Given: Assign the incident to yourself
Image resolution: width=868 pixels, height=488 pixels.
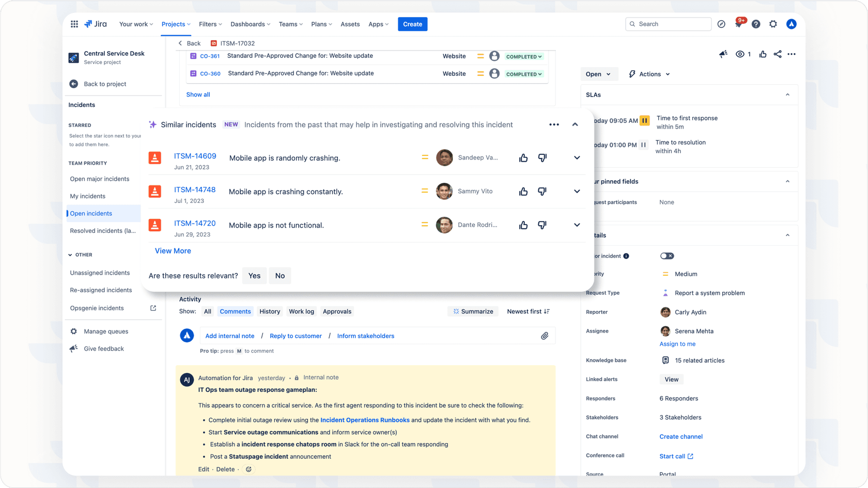Looking at the screenshot, I should 677,343.
